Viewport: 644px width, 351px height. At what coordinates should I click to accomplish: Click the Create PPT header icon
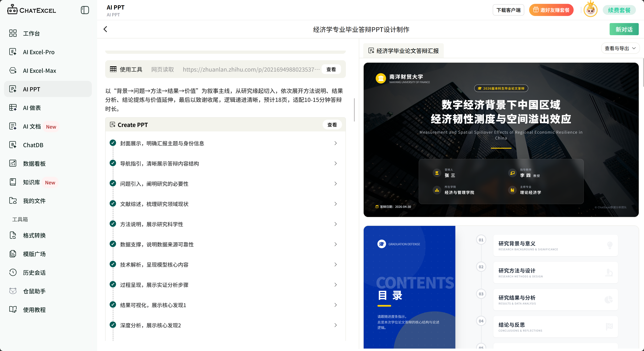coord(112,124)
